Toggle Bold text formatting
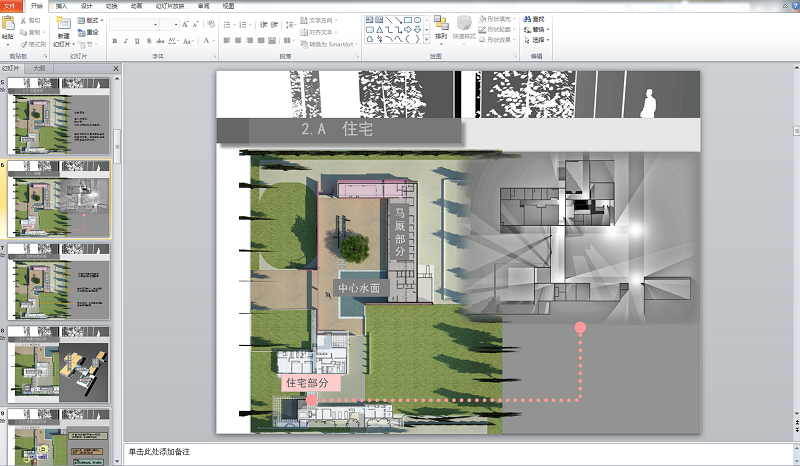 (x=114, y=42)
